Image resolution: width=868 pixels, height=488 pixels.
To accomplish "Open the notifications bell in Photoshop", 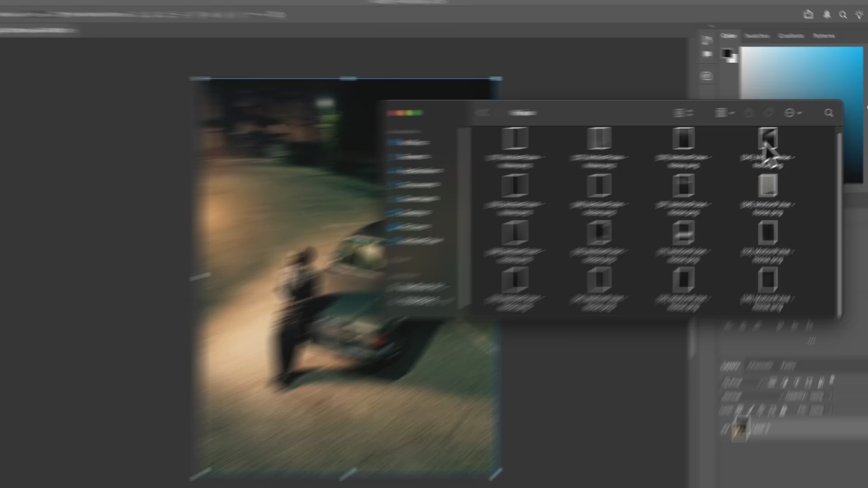I will tap(827, 14).
